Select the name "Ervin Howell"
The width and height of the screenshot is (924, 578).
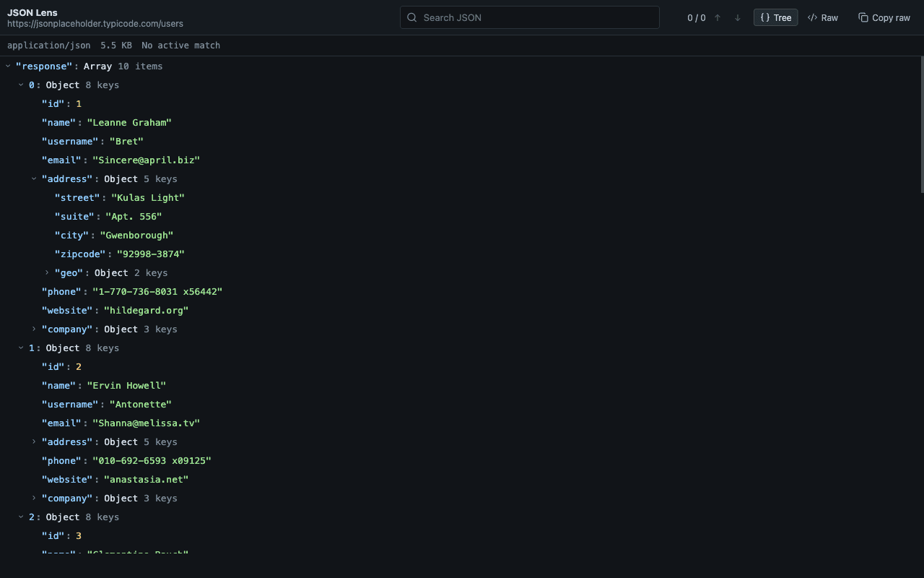tap(126, 385)
